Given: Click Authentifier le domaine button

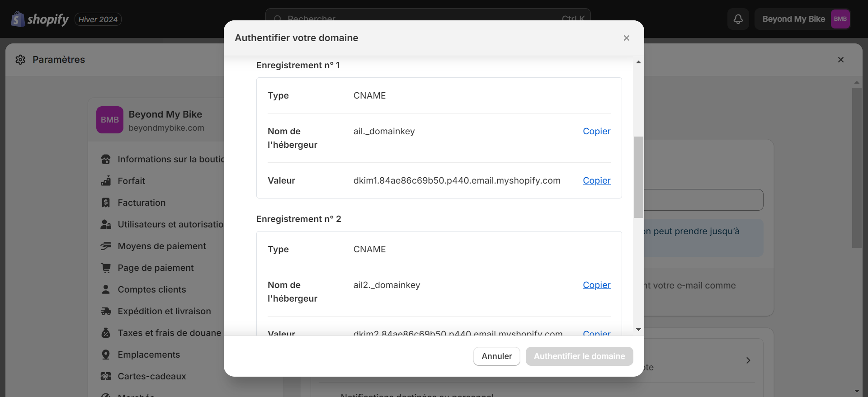Looking at the screenshot, I should (580, 356).
